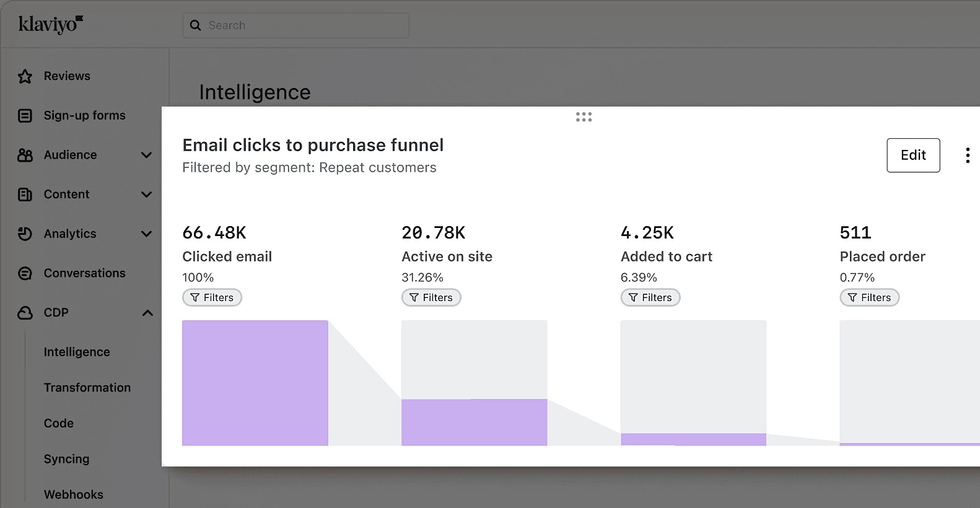Open Filters for Clicked email step
Image resolution: width=980 pixels, height=508 pixels.
coord(212,297)
